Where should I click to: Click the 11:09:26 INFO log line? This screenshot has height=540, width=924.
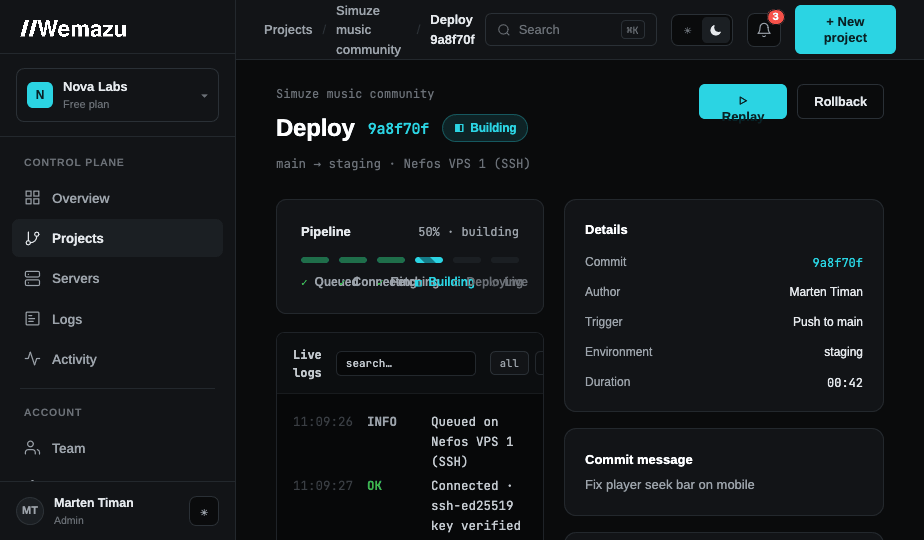click(x=410, y=442)
